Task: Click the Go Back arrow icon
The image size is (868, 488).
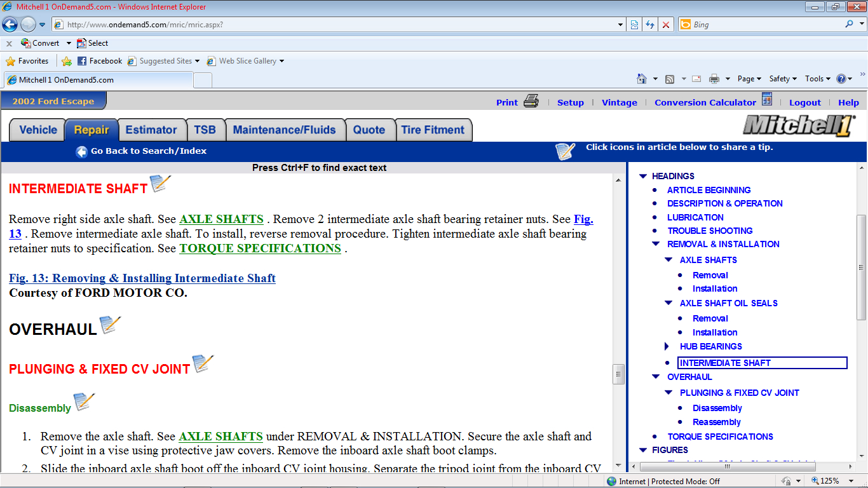Action: click(x=81, y=151)
